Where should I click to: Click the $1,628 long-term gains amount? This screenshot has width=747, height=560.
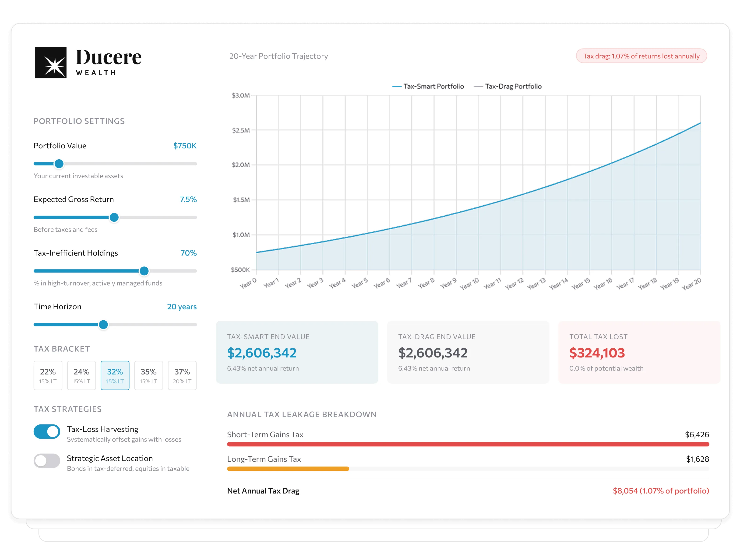[698, 459]
